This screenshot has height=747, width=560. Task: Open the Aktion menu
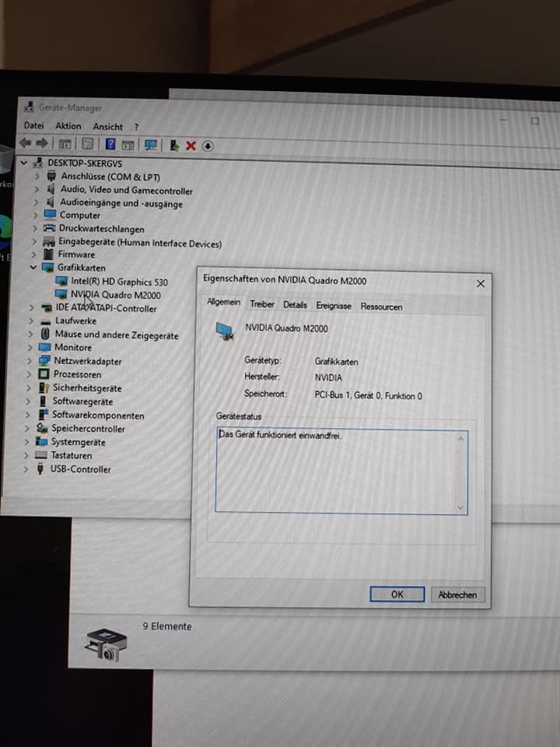(68, 126)
